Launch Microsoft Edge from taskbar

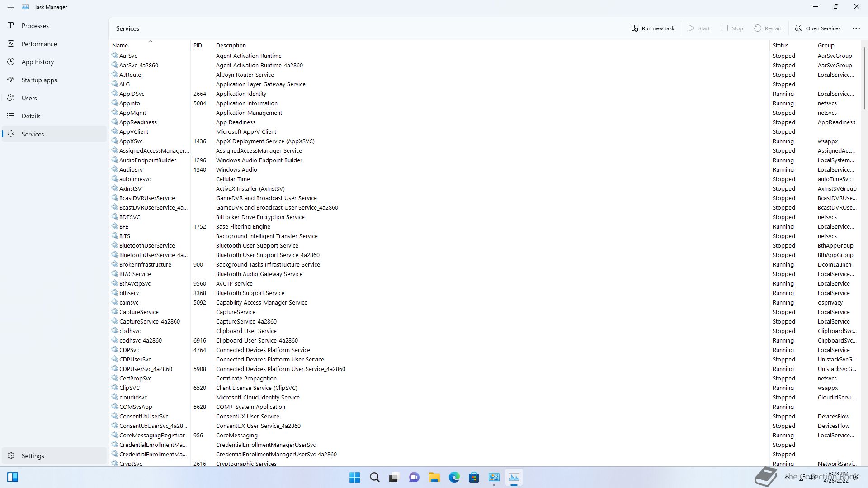pos(454,477)
